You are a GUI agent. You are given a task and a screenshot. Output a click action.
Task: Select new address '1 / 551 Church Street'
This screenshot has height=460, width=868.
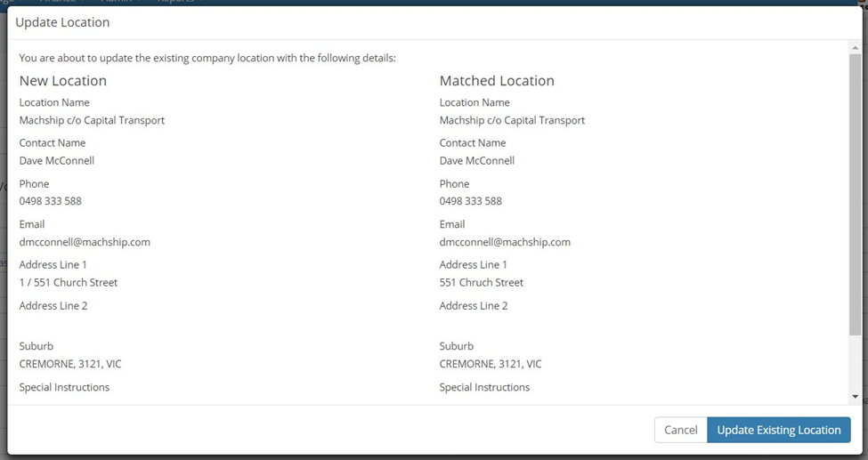[x=69, y=282]
